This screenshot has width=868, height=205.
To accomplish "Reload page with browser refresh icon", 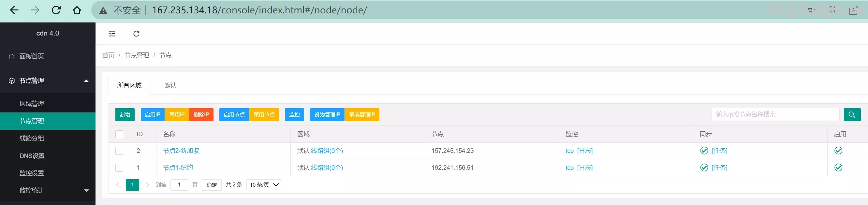I will click(56, 10).
